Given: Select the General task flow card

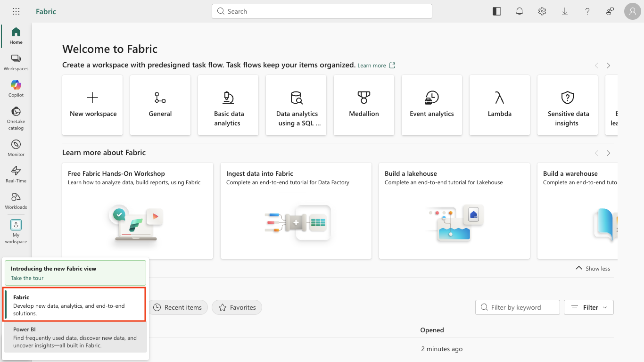Looking at the screenshot, I should coord(160,105).
